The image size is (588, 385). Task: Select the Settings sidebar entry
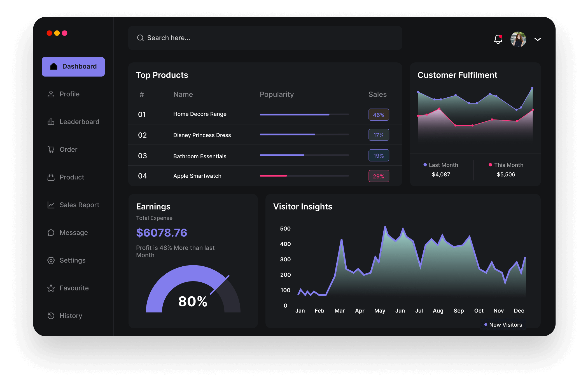tap(72, 260)
